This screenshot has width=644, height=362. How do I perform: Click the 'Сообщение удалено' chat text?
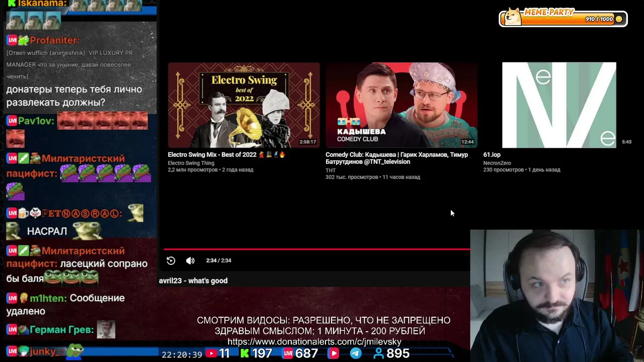(x=65, y=305)
